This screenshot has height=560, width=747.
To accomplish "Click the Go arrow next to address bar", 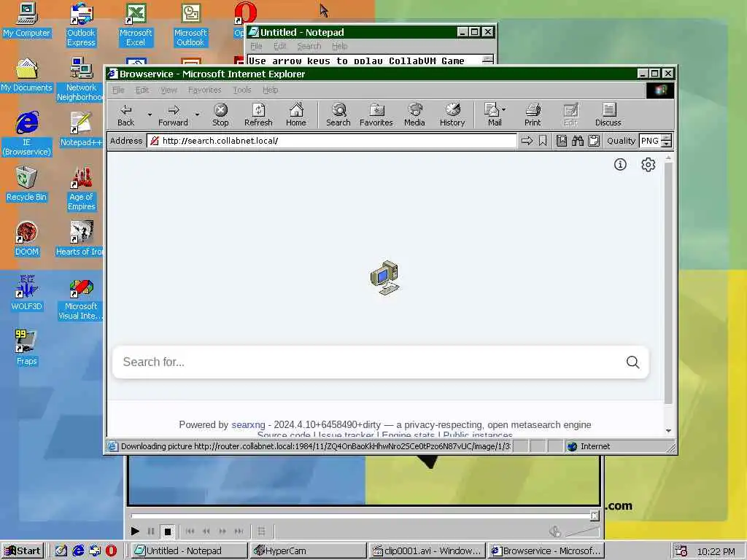I will tap(527, 141).
